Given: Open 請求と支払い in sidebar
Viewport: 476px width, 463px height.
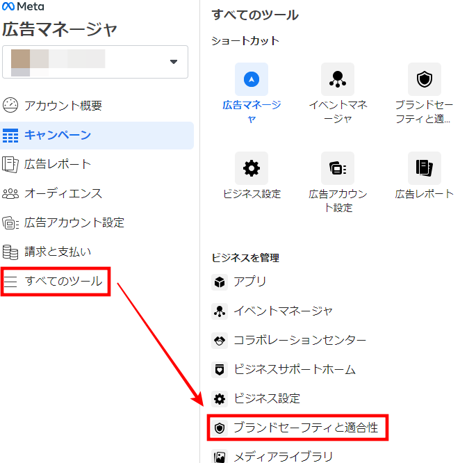Looking at the screenshot, I should click(58, 252).
